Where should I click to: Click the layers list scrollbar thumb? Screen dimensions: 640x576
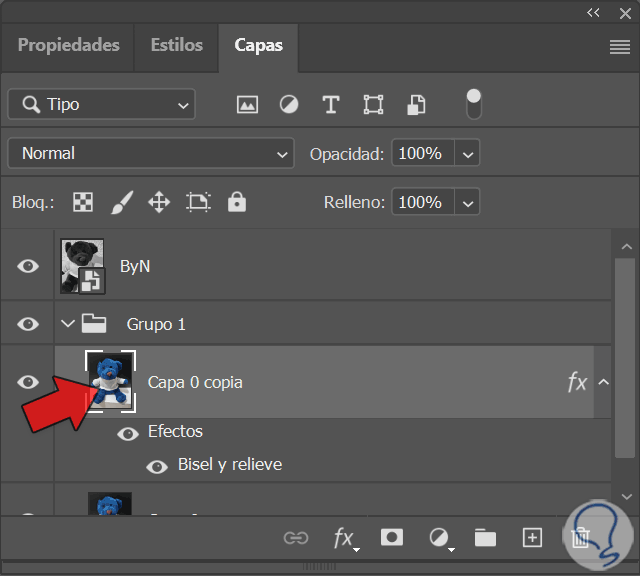click(x=625, y=358)
